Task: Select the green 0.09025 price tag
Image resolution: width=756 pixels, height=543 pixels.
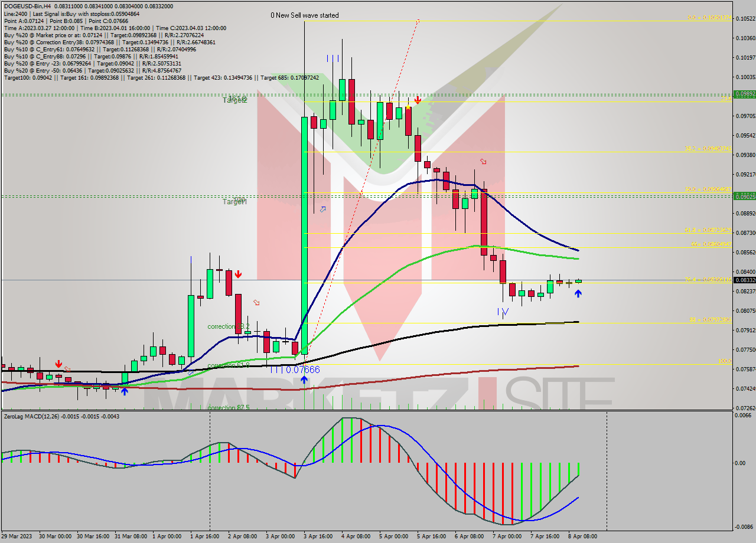Action: pos(744,195)
